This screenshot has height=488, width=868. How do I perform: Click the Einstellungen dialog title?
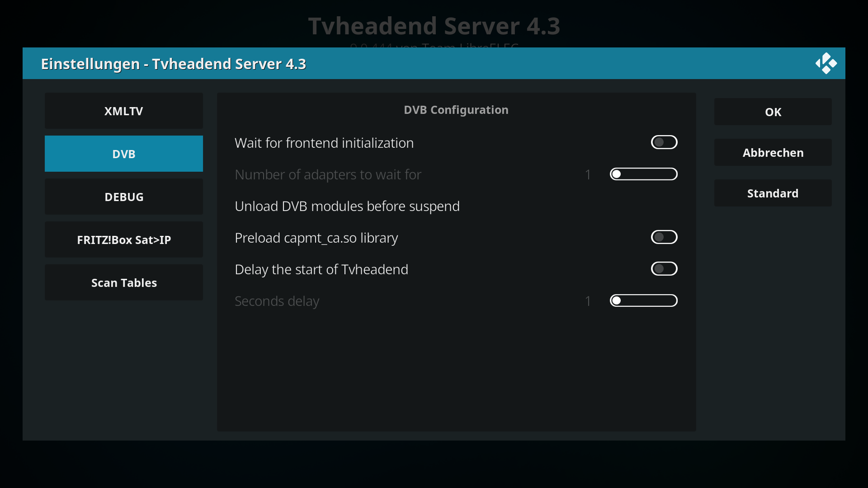[174, 64]
